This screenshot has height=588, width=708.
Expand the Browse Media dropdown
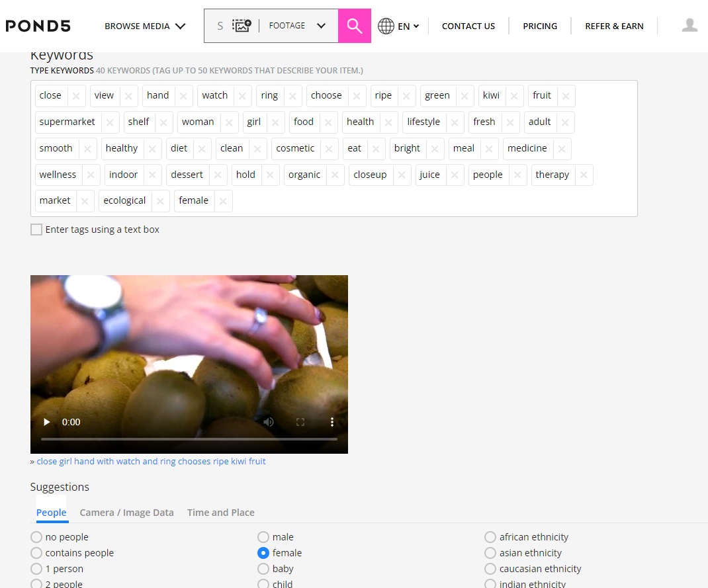145,26
